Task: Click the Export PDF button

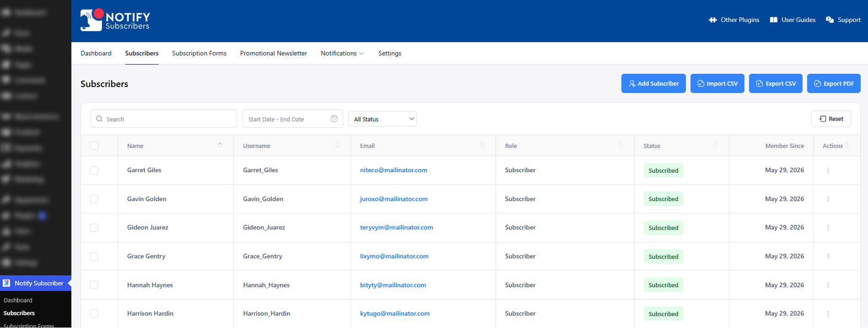Action: 834,83
